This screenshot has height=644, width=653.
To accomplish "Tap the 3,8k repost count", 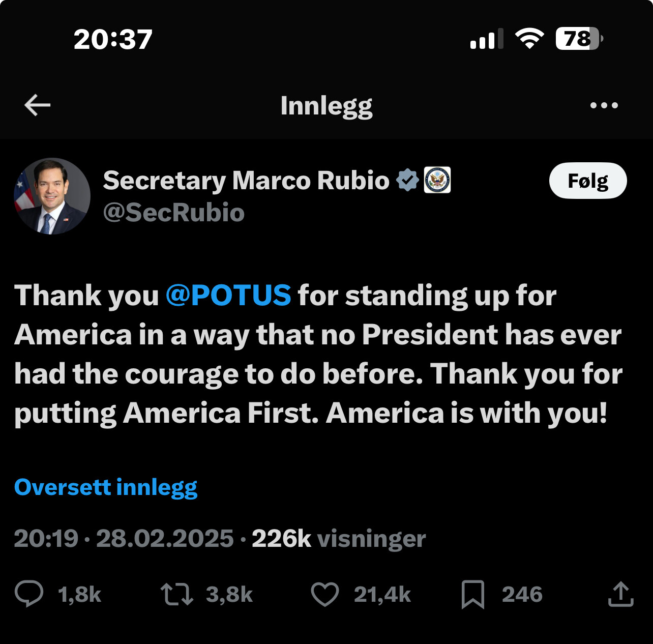I will pyautogui.click(x=229, y=594).
